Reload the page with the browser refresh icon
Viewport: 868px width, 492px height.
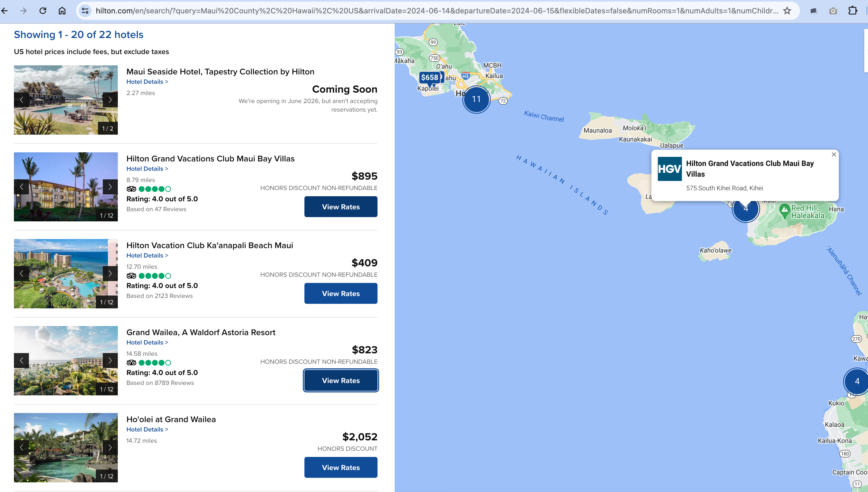tap(43, 11)
